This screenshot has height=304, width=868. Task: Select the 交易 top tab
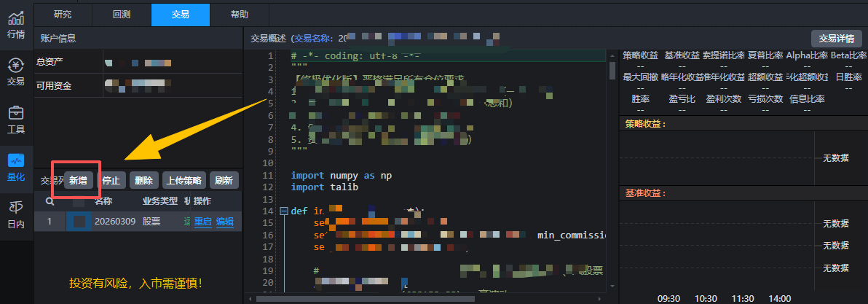(180, 14)
